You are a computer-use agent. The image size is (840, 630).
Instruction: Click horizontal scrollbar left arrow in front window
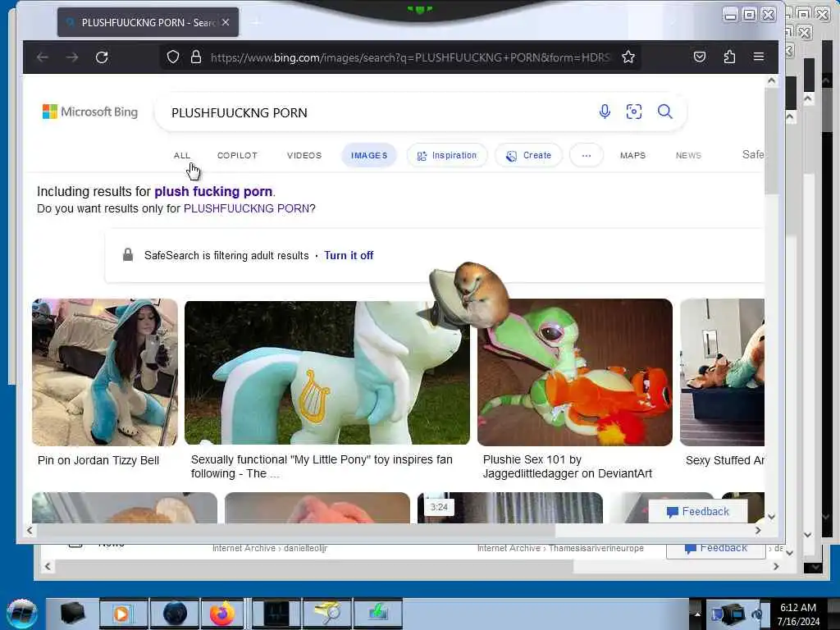(x=30, y=531)
